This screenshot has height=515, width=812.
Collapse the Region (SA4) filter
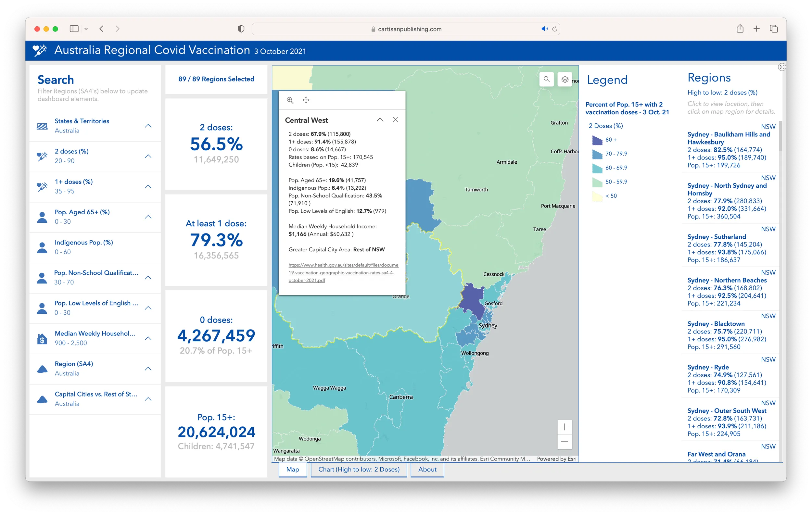click(x=148, y=368)
